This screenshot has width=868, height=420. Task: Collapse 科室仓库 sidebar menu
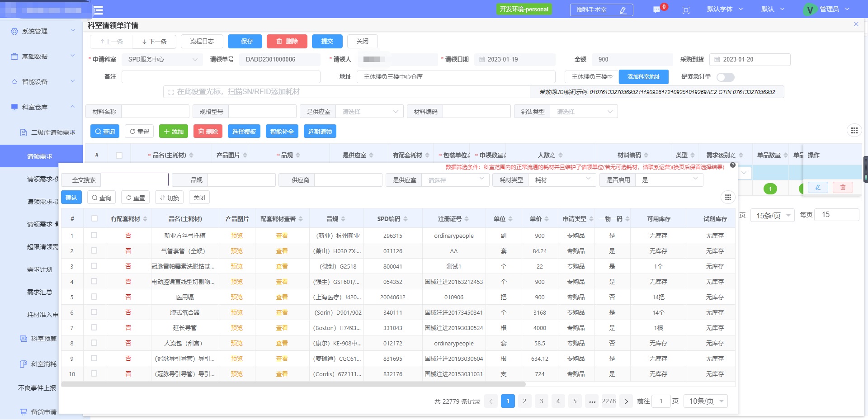pos(42,107)
